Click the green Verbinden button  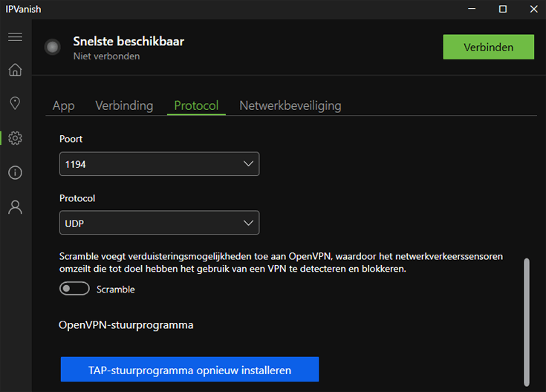[489, 47]
